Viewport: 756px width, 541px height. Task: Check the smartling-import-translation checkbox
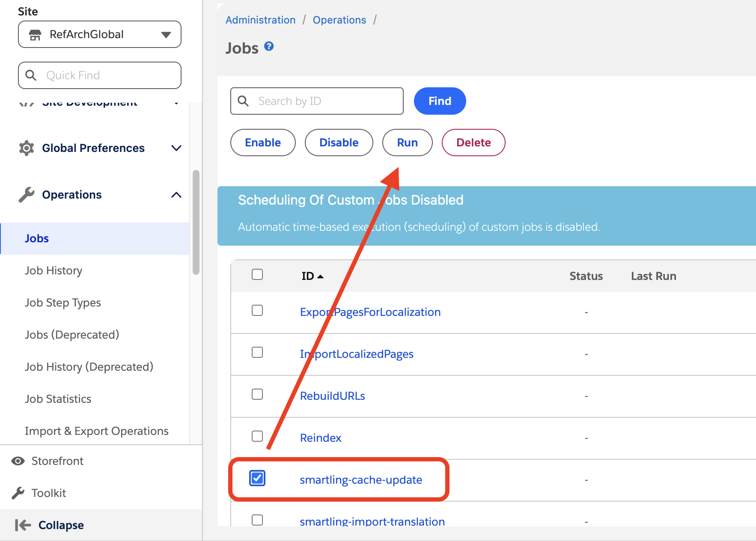point(257,520)
